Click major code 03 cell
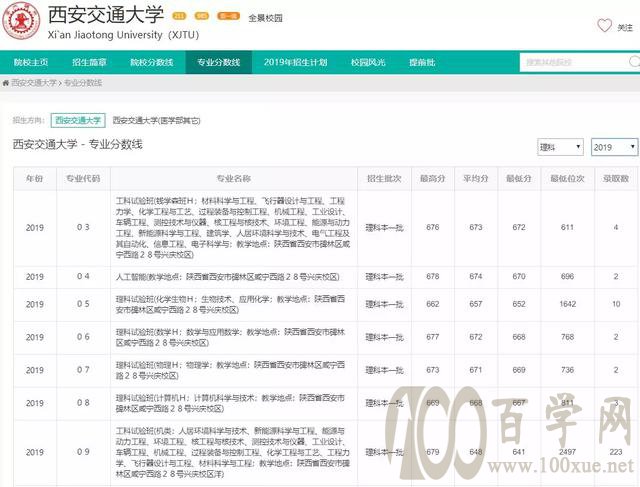Image resolution: width=640 pixels, height=487 pixels. (x=83, y=227)
